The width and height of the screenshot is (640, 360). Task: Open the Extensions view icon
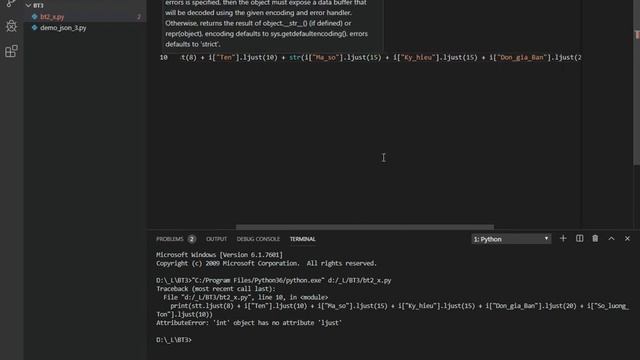coord(11,51)
